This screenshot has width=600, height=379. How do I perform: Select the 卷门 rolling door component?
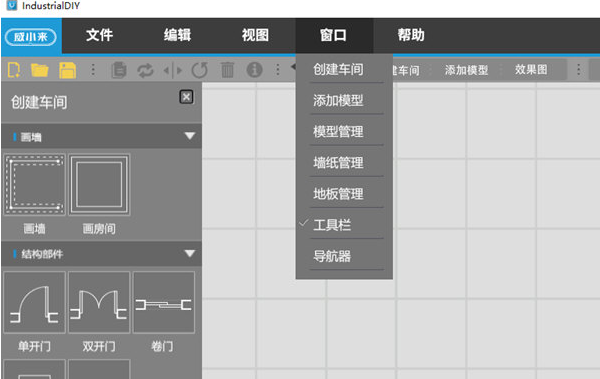pos(163,302)
